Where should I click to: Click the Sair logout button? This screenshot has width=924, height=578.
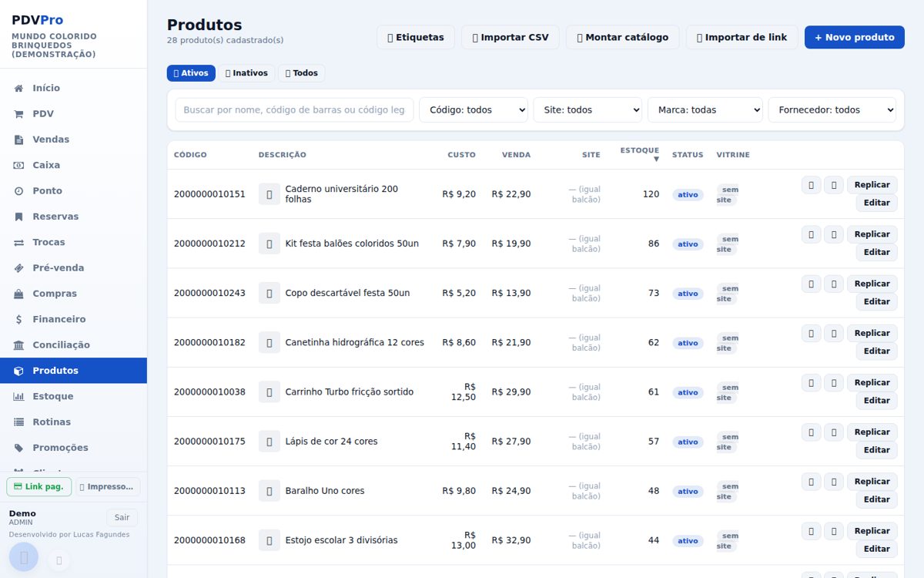click(122, 518)
